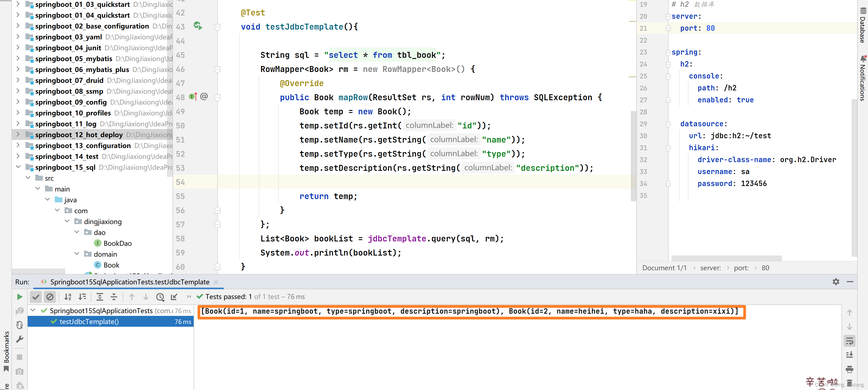Print console output with printer icon
Viewport: 868px width, 390px height.
coord(850,369)
